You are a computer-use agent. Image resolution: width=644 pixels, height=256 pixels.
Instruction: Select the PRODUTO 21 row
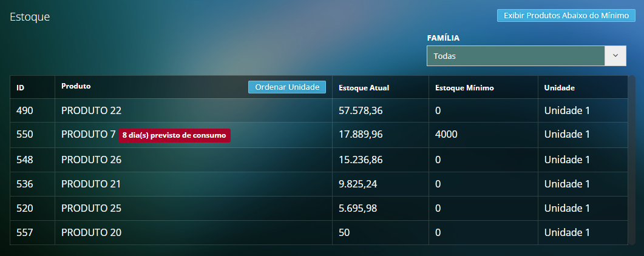(x=92, y=184)
